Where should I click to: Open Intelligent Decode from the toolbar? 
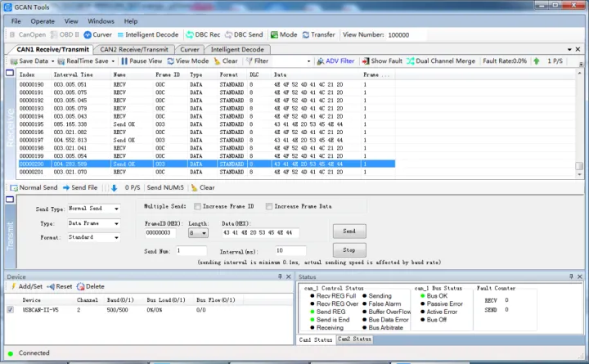tap(151, 35)
